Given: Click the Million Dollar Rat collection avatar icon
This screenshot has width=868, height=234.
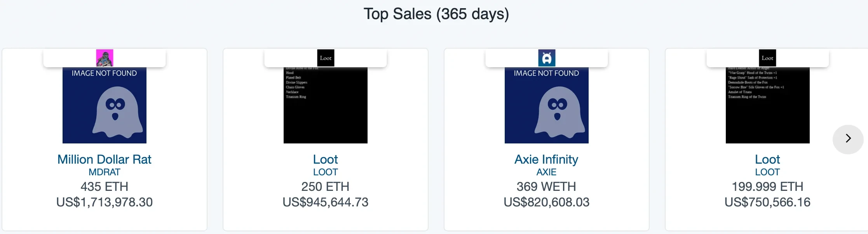Looking at the screenshot, I should (105, 58).
